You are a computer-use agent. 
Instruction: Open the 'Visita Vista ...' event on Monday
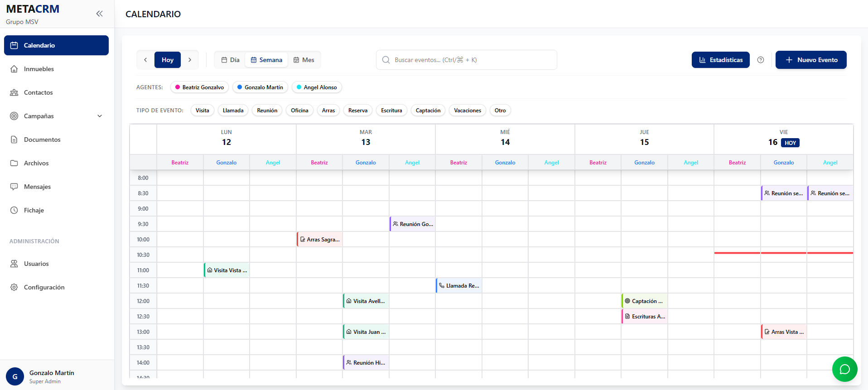click(x=227, y=270)
